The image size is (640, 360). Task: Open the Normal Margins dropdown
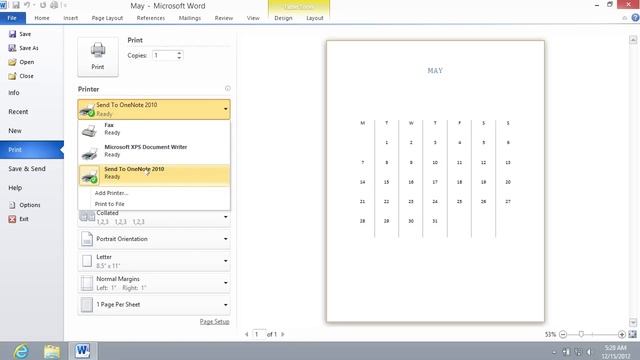[154, 283]
